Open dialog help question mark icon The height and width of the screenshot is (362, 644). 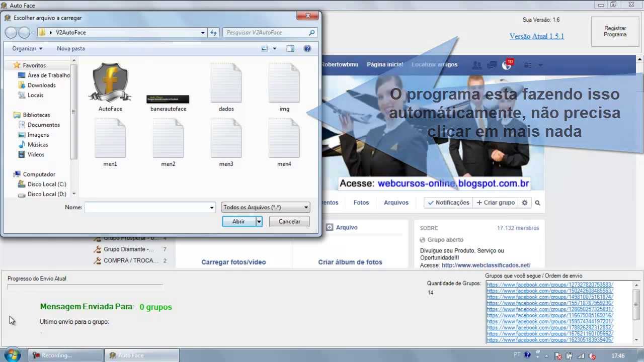tap(307, 49)
